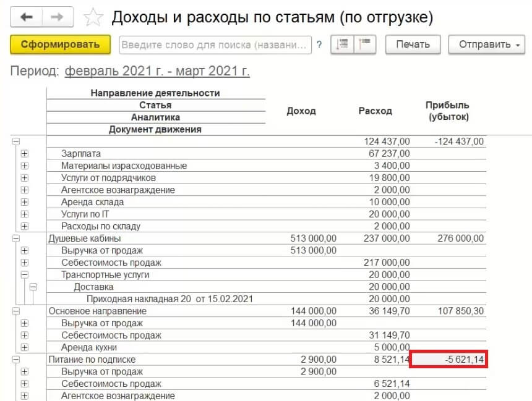Click the expense value 6 521,14

(x=392, y=384)
